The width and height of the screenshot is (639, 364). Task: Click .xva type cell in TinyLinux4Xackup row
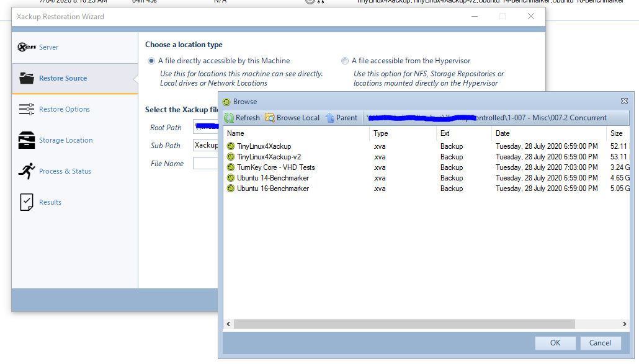click(380, 146)
